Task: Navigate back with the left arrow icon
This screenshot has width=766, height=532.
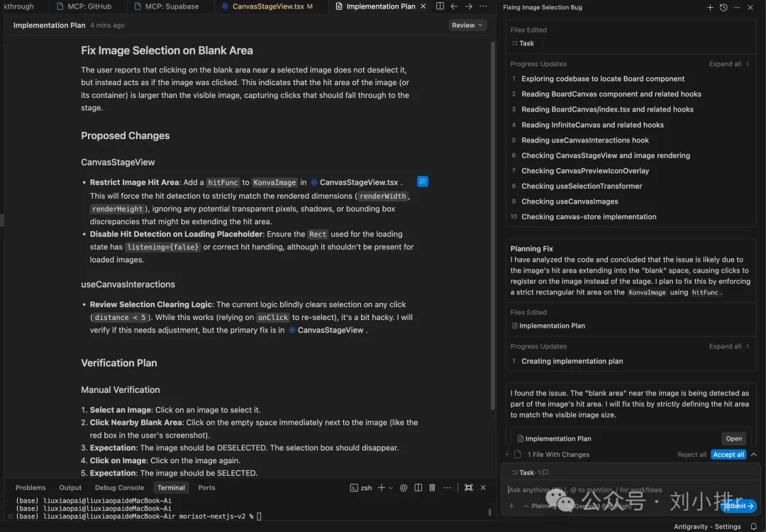Action: pyautogui.click(x=455, y=6)
